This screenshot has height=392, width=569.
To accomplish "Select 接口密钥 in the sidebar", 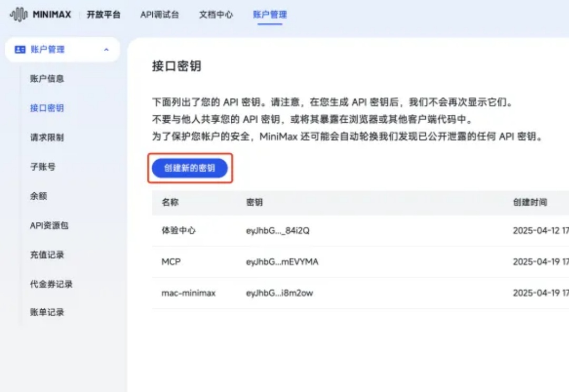I will pos(47,108).
